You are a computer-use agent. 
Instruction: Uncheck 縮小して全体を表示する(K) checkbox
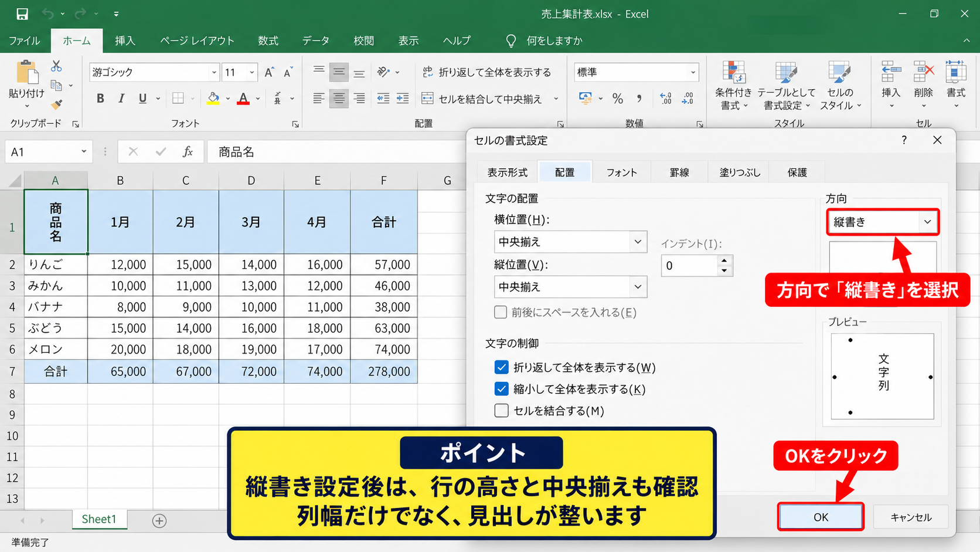pyautogui.click(x=501, y=389)
